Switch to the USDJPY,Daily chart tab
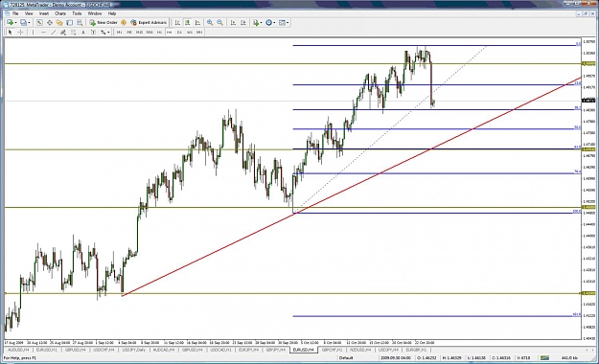 pos(134,350)
